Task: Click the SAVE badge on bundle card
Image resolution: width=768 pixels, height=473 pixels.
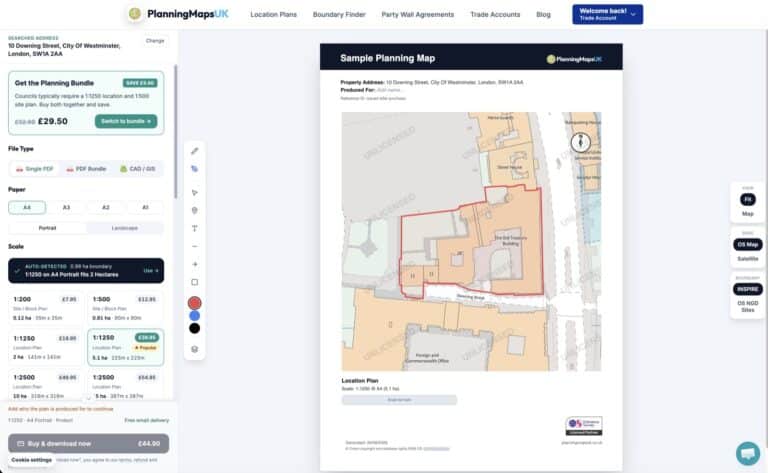Action: [140, 83]
